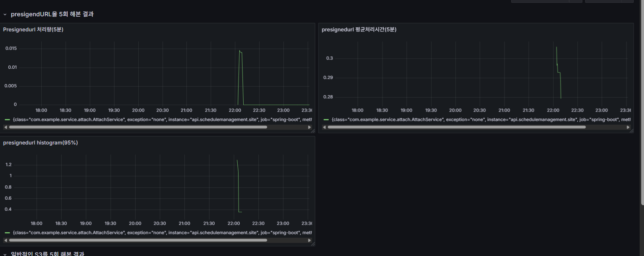Open the presignedurl 평균처리시간(5분) panel title menu
644x256 pixels.
coord(359,29)
